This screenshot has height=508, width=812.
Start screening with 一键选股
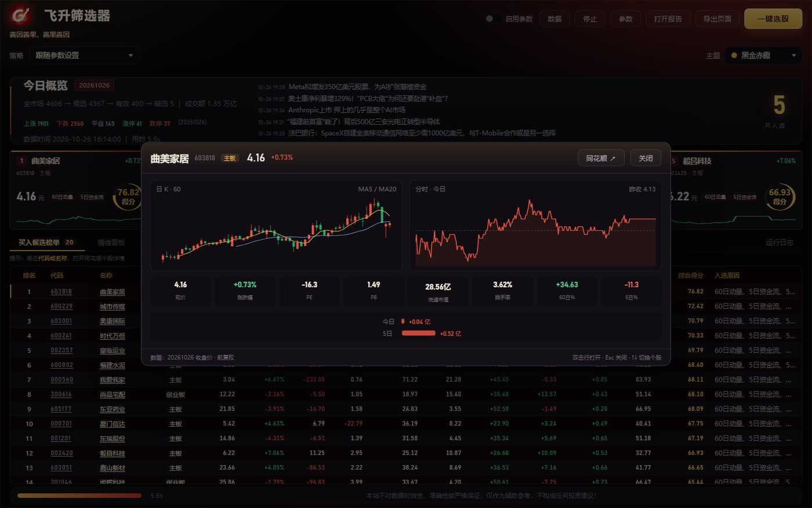coord(773,19)
